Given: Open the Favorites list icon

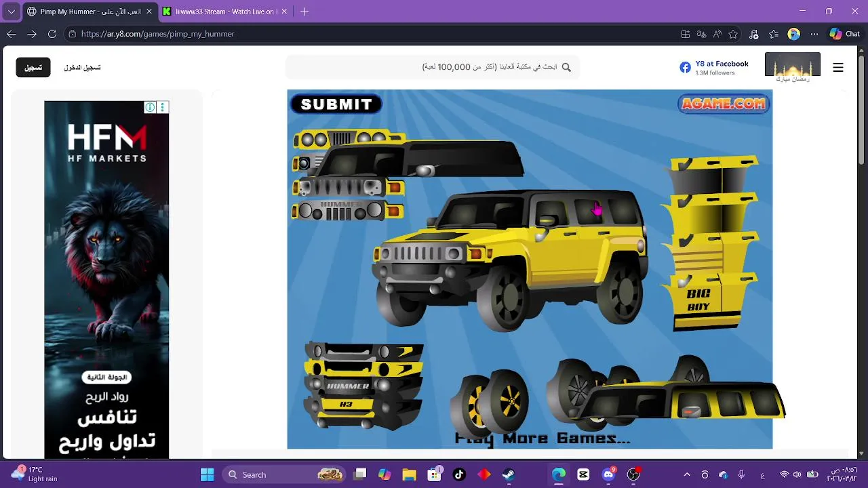Looking at the screenshot, I should coord(774,34).
